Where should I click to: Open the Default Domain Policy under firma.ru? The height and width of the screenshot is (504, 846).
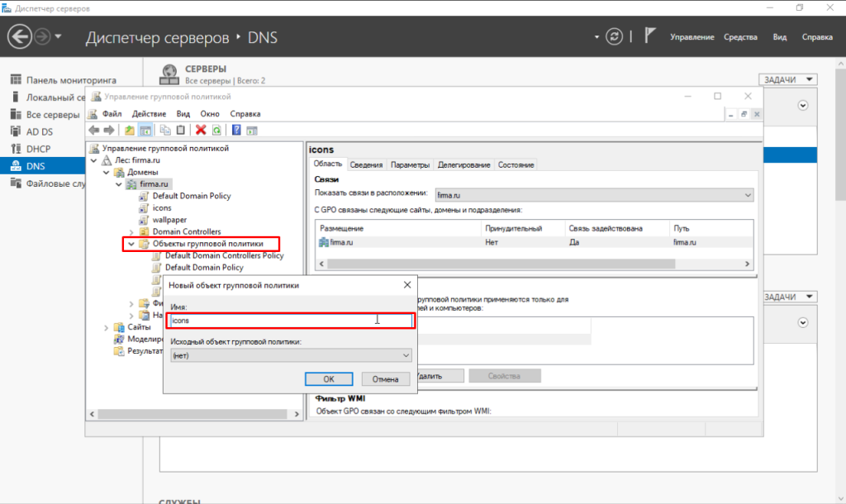click(x=191, y=196)
